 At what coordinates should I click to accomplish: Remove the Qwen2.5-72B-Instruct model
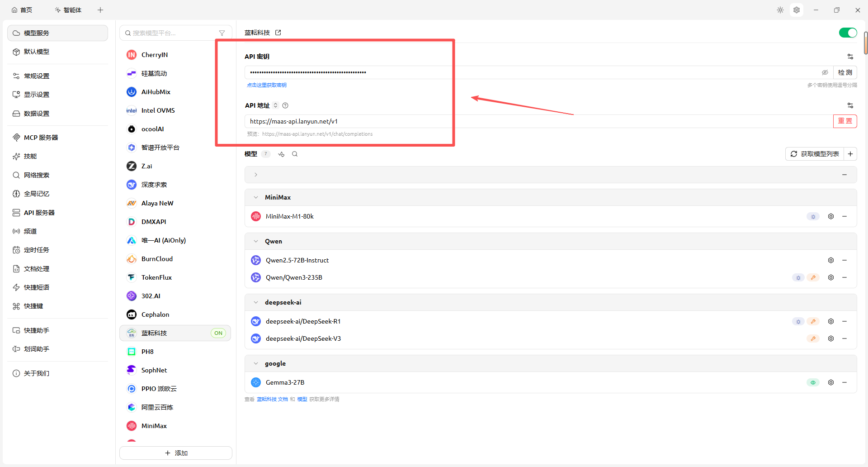(844, 260)
